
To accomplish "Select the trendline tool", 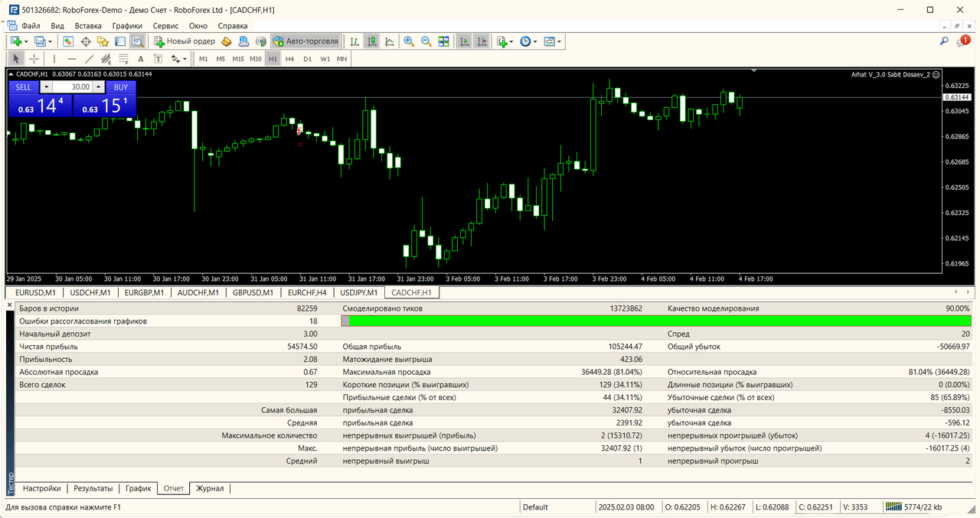I will (x=89, y=58).
